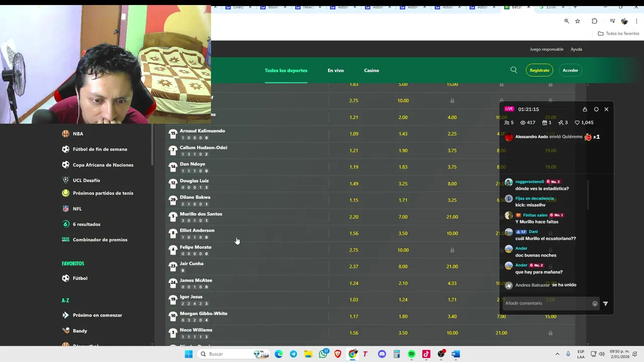Image resolution: width=644 pixels, height=362 pixels.
Task: Switch to the Newcastle browser tab
Action: coord(307,7)
